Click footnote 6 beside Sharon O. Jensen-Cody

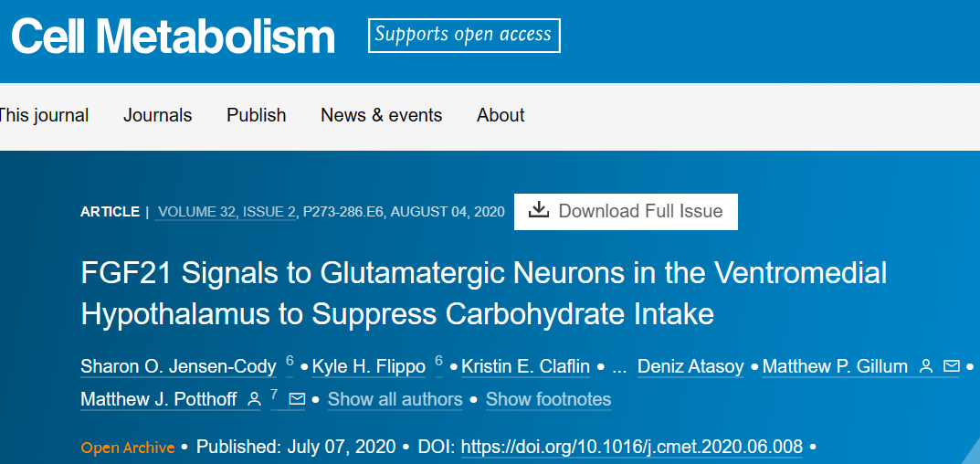(290, 362)
